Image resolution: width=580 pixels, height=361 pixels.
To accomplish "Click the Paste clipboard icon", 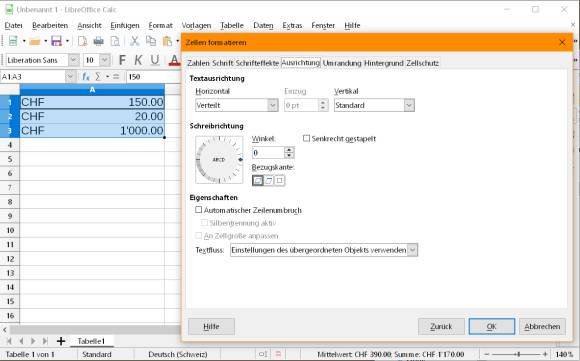I will 168,41.
